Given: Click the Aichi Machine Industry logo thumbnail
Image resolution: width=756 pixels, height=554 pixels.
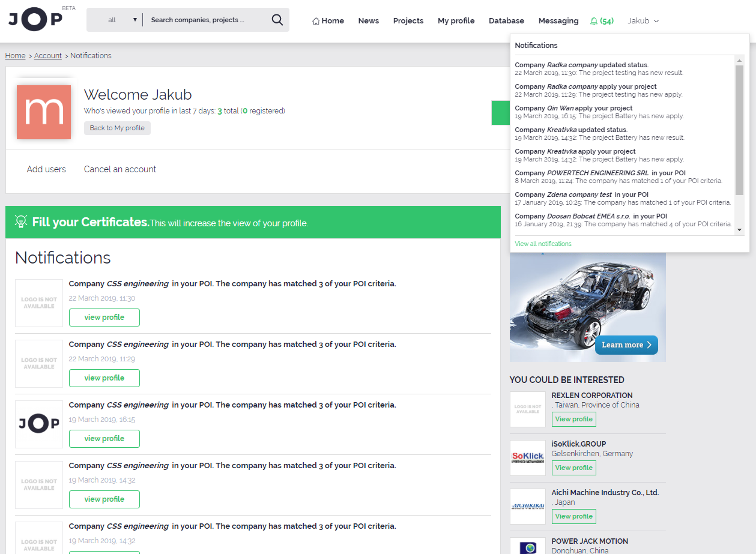Looking at the screenshot, I should coord(528,507).
